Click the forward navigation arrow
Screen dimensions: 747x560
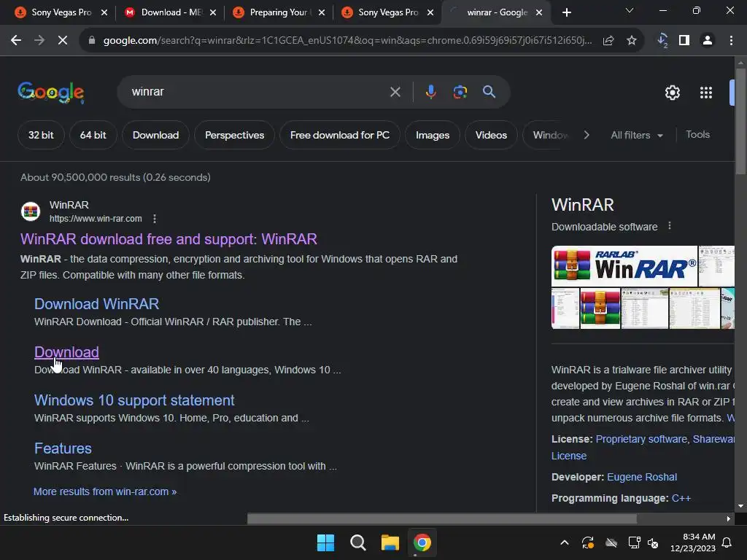click(x=39, y=41)
